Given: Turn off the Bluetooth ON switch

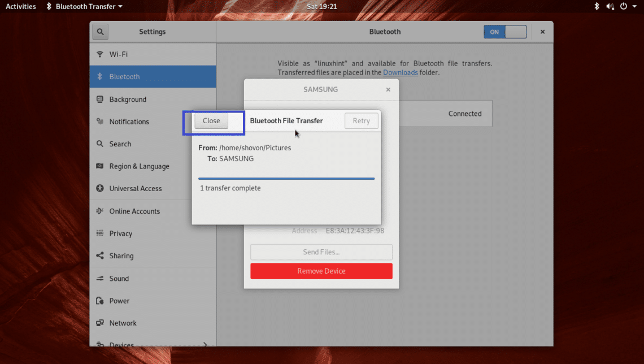Looking at the screenshot, I should click(x=505, y=32).
